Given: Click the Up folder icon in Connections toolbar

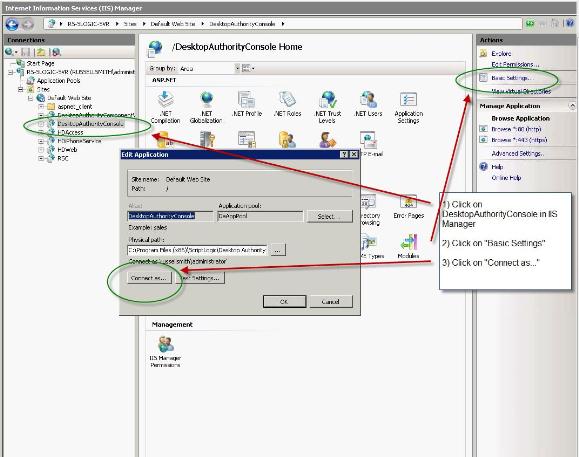Looking at the screenshot, I should click(41, 52).
